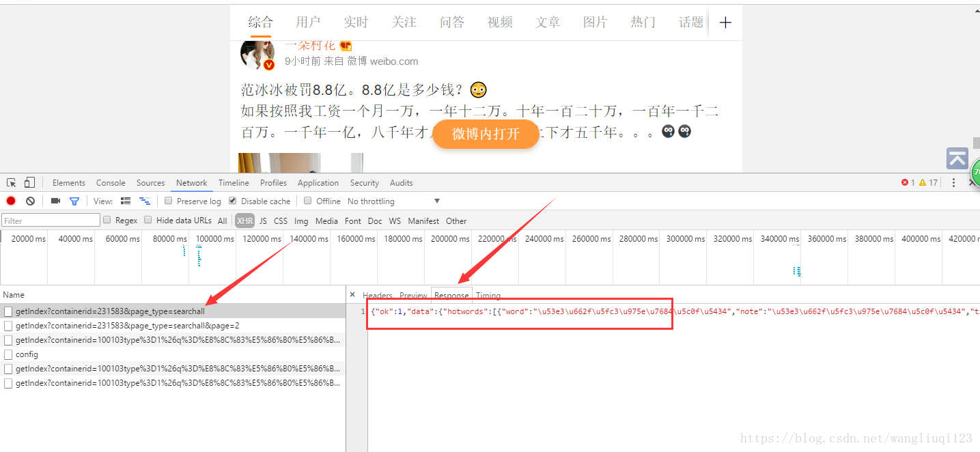The image size is (980, 452).
Task: Open the Elements panel tab
Action: [69, 182]
